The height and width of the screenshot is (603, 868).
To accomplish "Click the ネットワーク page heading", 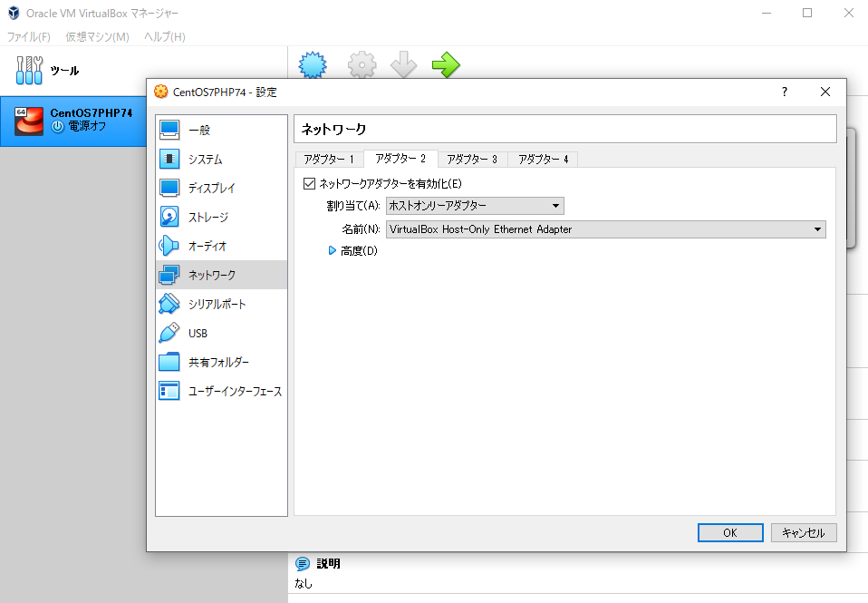I will [x=333, y=129].
